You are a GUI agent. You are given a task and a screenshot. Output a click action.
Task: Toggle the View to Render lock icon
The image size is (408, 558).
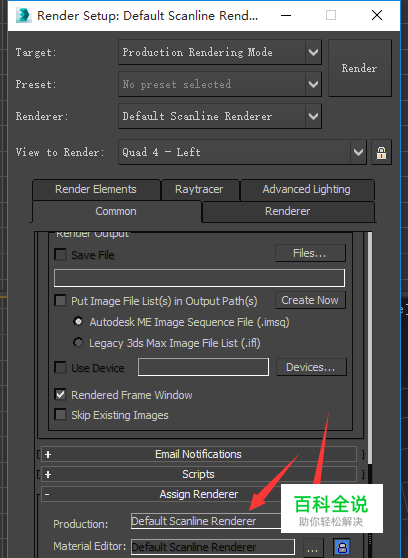(381, 152)
